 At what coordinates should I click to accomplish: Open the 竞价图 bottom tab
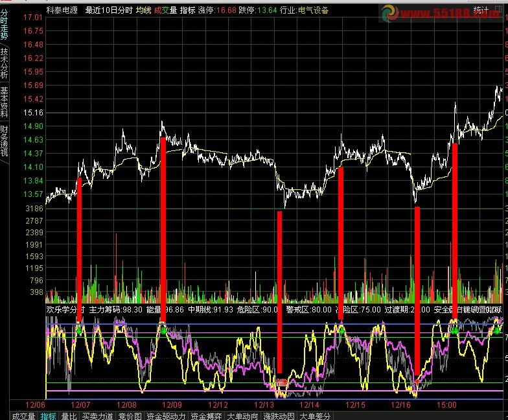coord(130,416)
